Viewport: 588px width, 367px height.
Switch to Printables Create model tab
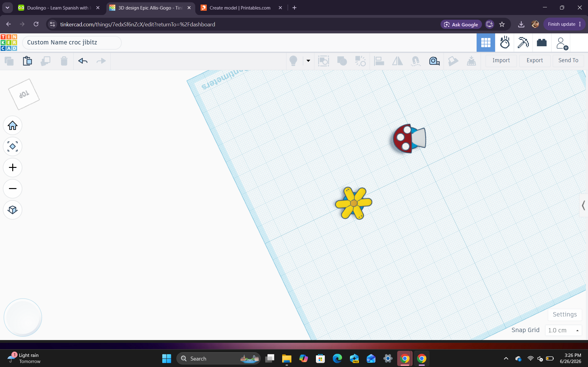[x=241, y=8]
